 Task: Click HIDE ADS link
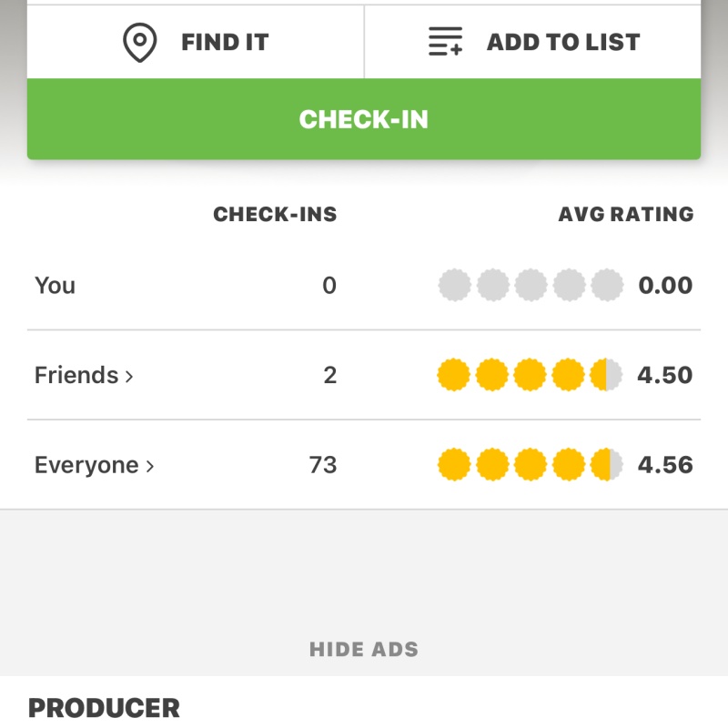point(364,650)
